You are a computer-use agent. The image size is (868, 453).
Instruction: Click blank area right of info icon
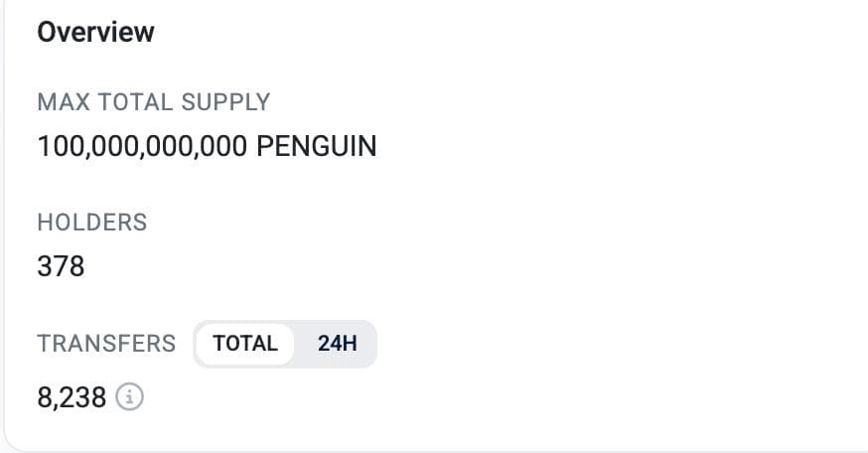point(497,398)
